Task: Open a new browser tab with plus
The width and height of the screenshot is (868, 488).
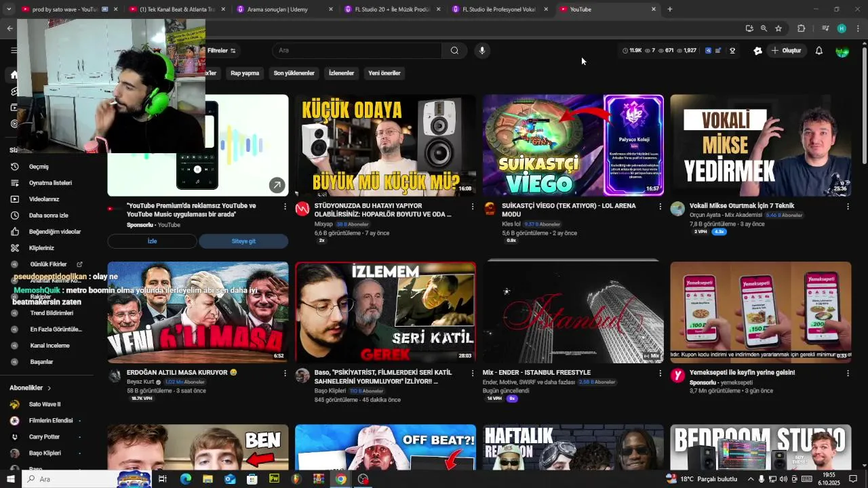Action: pyautogui.click(x=669, y=9)
